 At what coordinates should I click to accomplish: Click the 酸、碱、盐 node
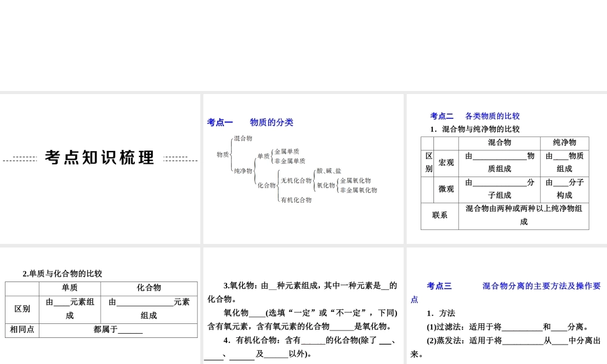329,171
